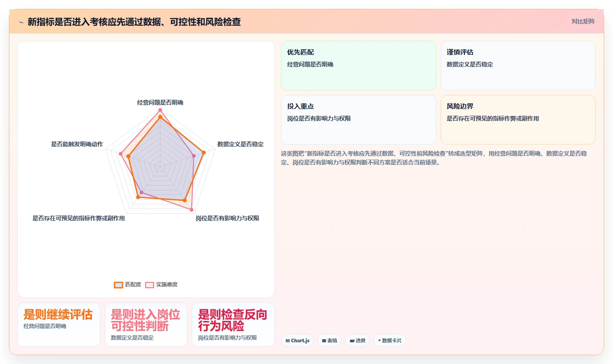Click the orange 匹配度 legend color box
The height and width of the screenshot is (364, 613).
tap(119, 285)
